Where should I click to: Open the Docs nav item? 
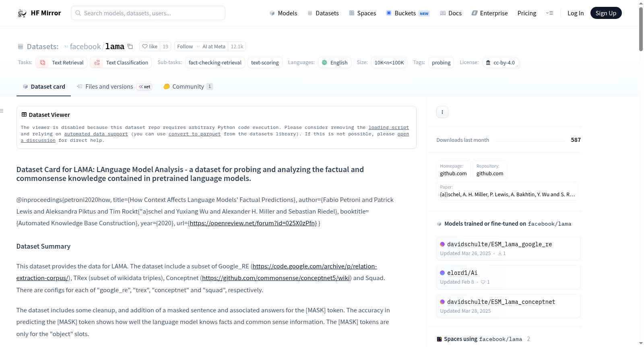(x=451, y=13)
